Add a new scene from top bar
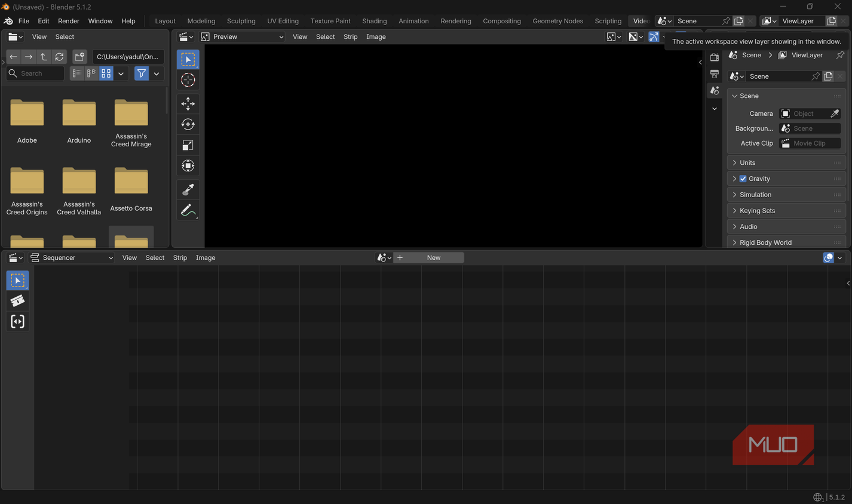Image resolution: width=852 pixels, height=504 pixels. pyautogui.click(x=738, y=21)
